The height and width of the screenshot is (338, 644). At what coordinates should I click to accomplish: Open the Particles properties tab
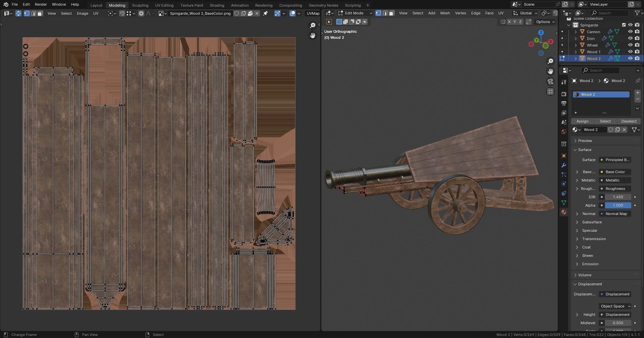tap(564, 175)
